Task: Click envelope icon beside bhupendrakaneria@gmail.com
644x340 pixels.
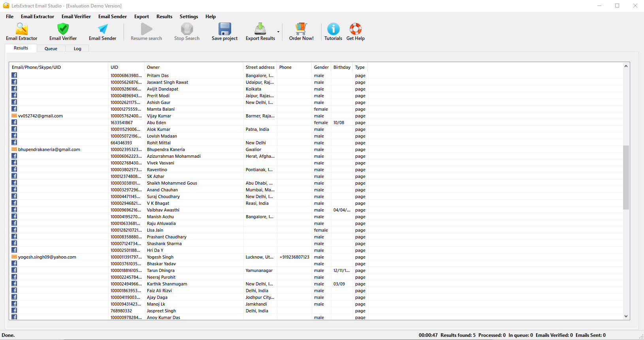Action: click(x=14, y=149)
